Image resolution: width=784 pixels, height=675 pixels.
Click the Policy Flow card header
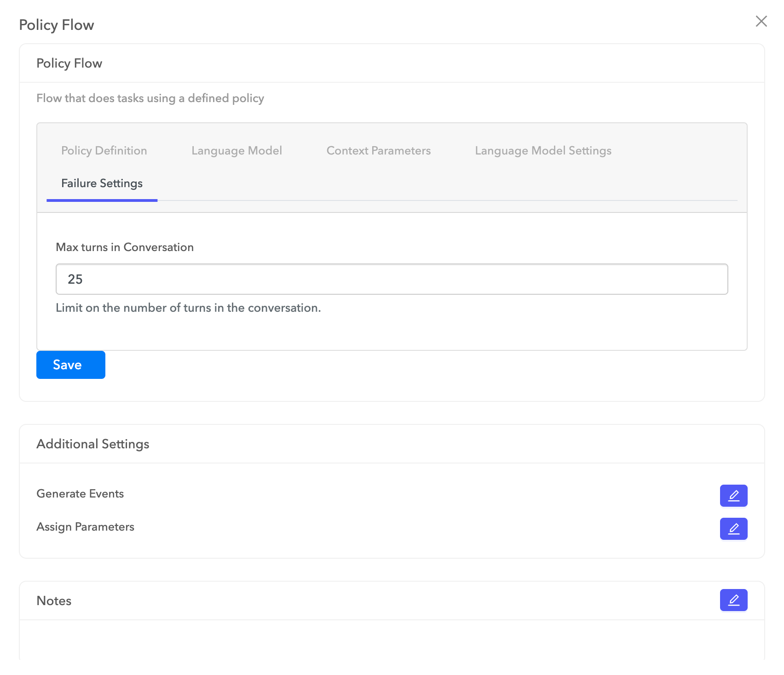(69, 63)
